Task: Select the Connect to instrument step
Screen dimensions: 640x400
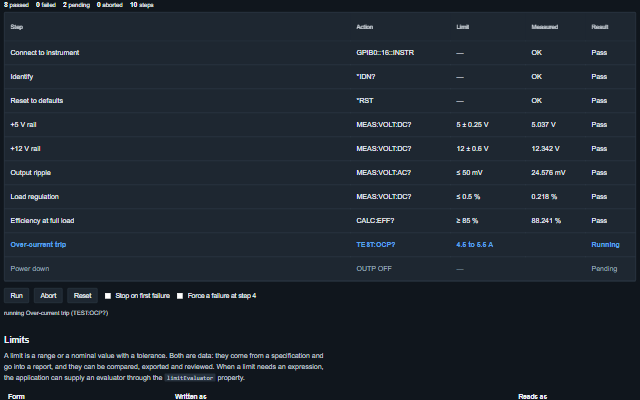Action: pos(320,53)
